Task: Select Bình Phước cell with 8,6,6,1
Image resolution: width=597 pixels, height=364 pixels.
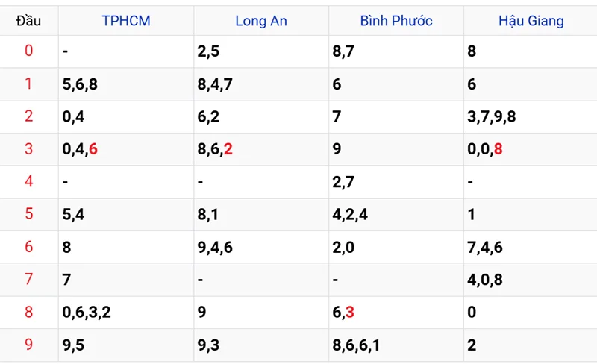Action: pos(356,345)
